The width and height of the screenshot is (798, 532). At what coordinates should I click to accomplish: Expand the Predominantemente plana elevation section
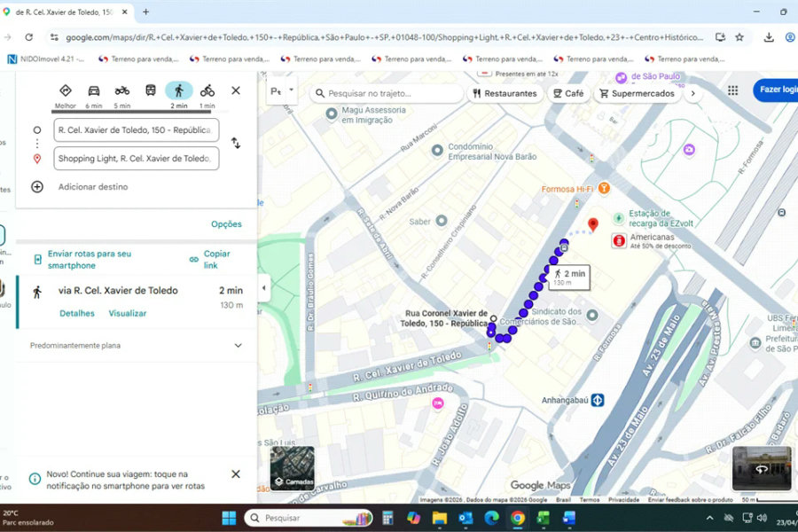238,346
